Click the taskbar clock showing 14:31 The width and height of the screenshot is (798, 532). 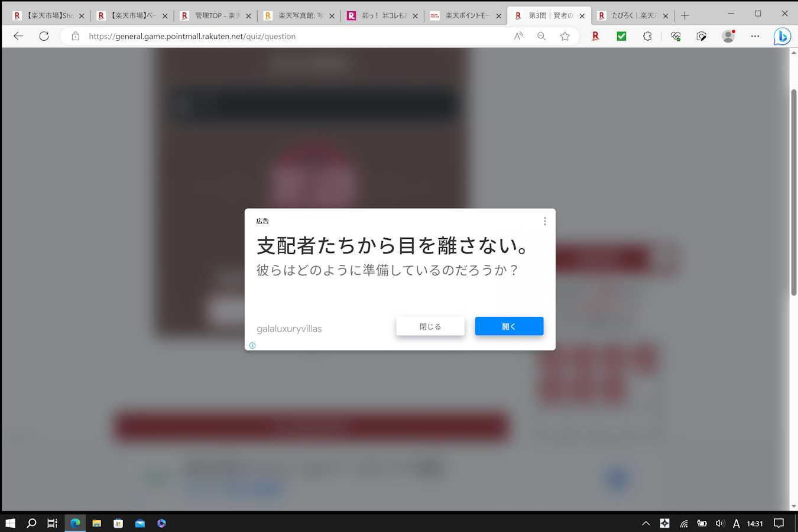click(755, 523)
